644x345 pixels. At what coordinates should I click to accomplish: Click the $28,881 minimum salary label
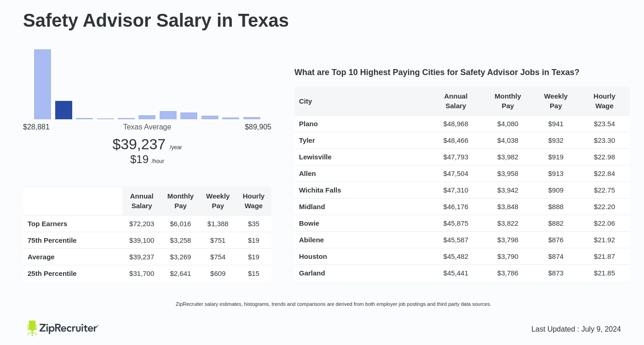(x=36, y=127)
